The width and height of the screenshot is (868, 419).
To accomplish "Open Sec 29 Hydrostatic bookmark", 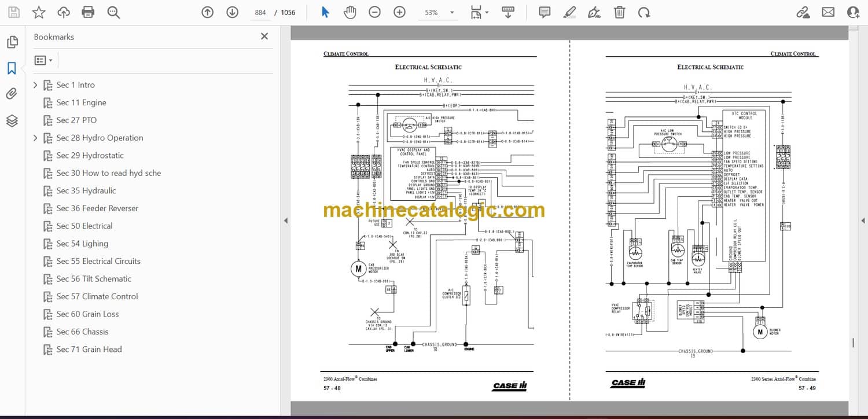I will click(x=90, y=156).
